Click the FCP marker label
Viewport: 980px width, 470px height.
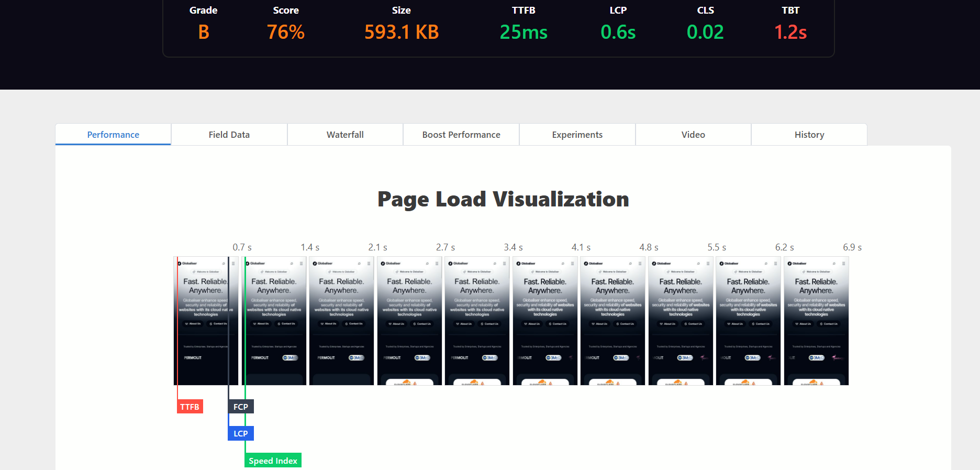(x=241, y=407)
